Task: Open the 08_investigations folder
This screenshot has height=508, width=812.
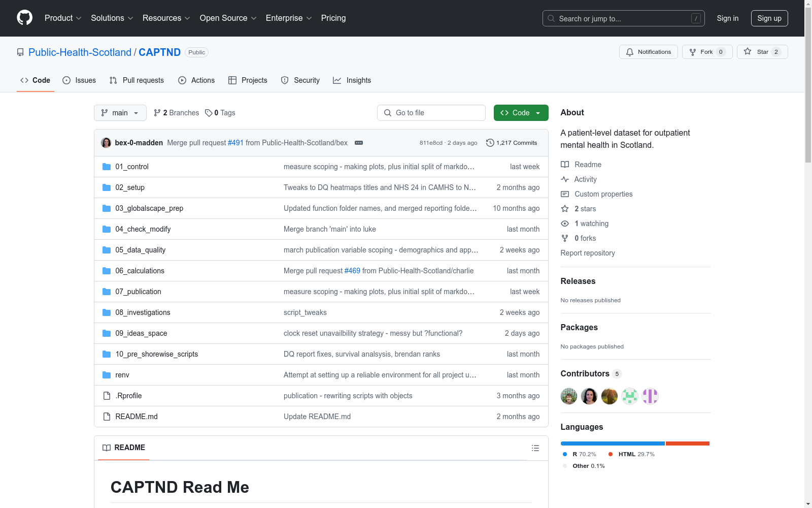Action: tap(143, 312)
